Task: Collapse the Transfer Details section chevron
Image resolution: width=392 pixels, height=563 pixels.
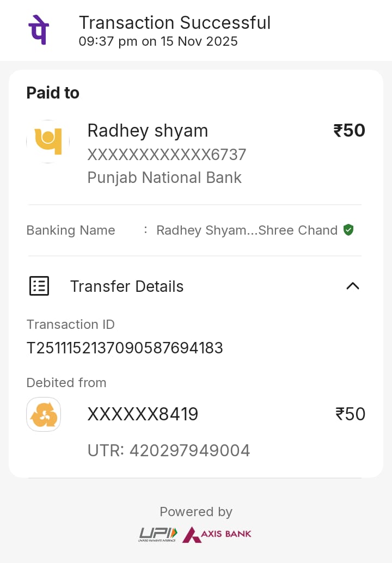Action: click(x=353, y=286)
